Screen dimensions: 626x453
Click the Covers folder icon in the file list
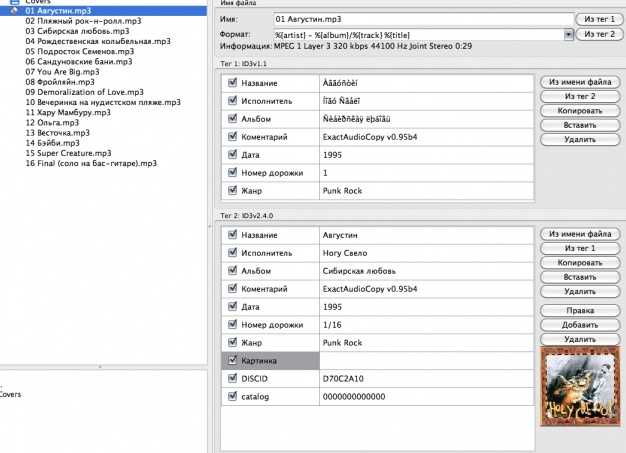pos(16,2)
